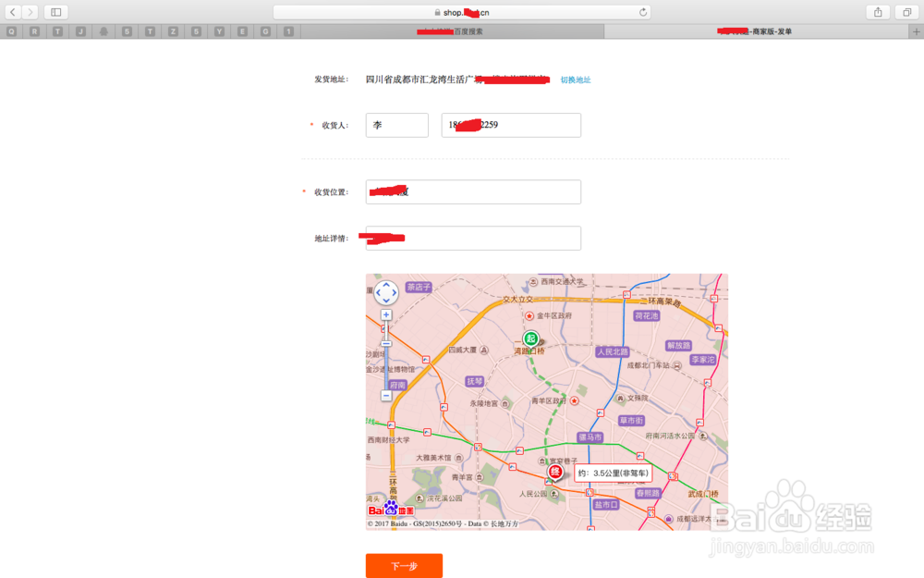Screen dimensions: 924x578
Task: Open a new tab with the plus button
Action: click(x=917, y=31)
